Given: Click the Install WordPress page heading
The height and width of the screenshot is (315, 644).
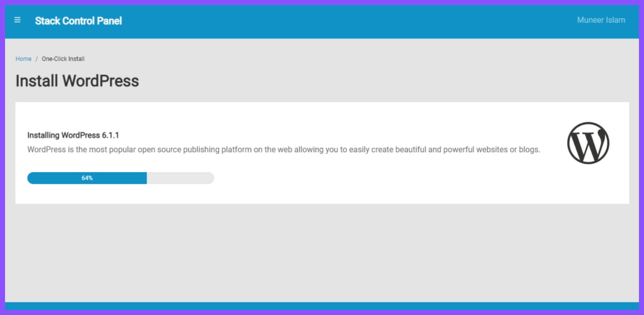Looking at the screenshot, I should (x=77, y=81).
